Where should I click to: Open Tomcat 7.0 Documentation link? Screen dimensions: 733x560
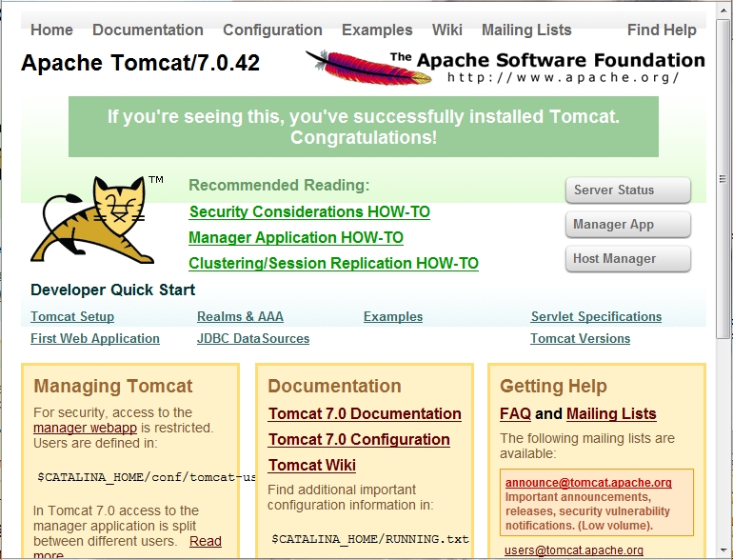pos(365,414)
